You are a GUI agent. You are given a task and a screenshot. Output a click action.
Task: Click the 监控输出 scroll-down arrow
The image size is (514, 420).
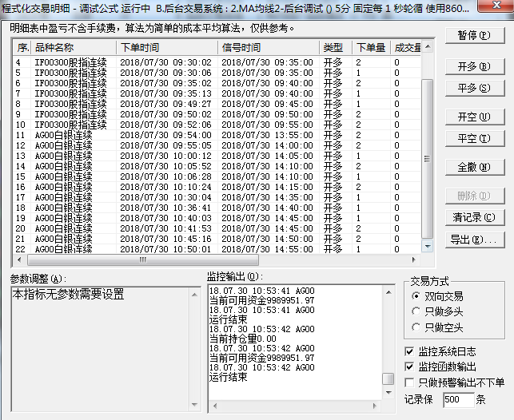388,392
